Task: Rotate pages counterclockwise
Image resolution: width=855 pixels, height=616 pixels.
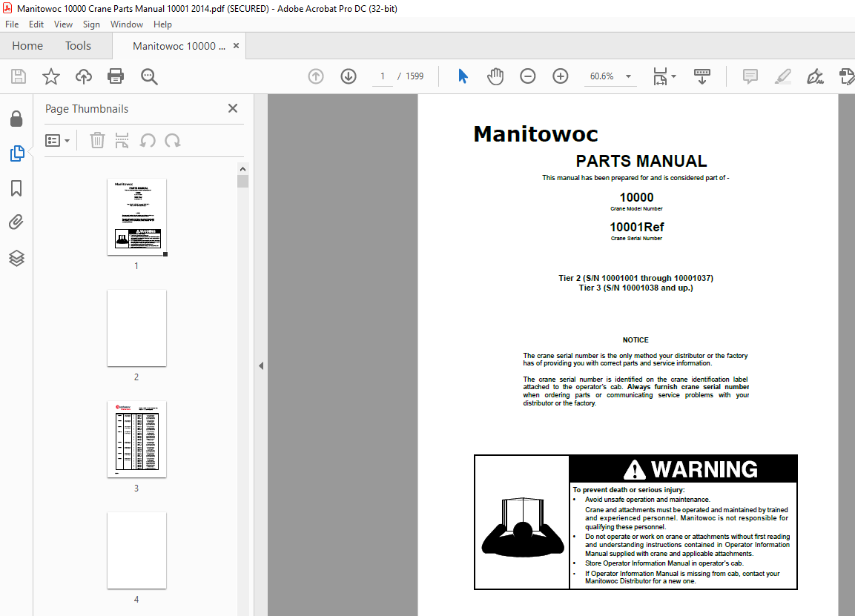Action: tap(148, 141)
